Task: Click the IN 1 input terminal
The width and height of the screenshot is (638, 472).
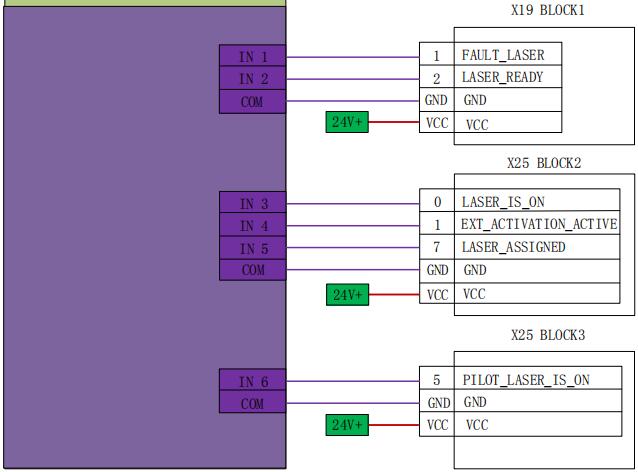Action: (x=253, y=57)
